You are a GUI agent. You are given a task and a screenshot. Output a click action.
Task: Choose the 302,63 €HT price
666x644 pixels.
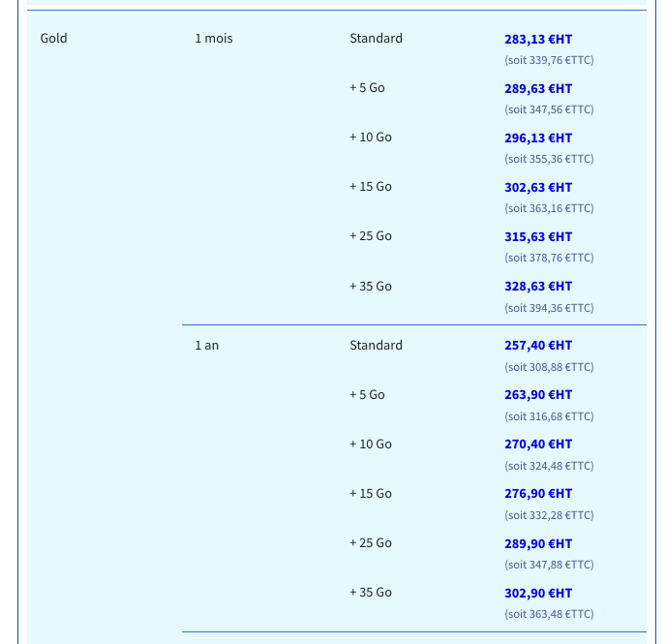click(x=537, y=188)
